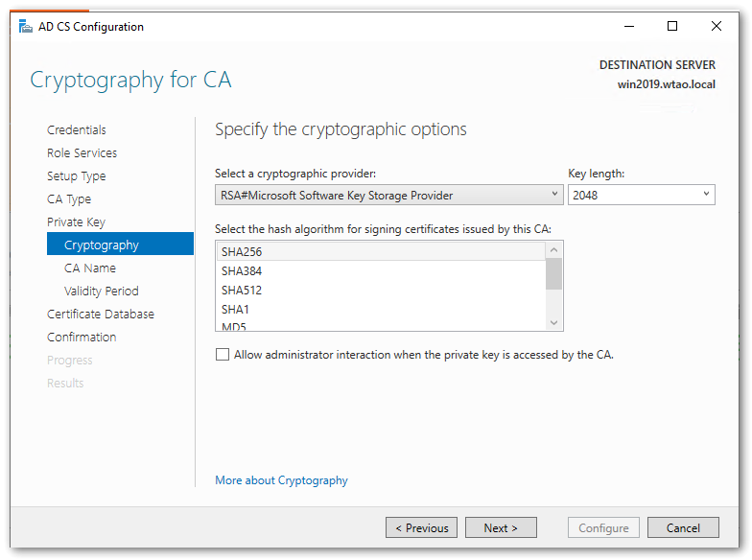This screenshot has height=560, width=752.
Task: Choose SHA512 from hash list
Action: (x=242, y=291)
